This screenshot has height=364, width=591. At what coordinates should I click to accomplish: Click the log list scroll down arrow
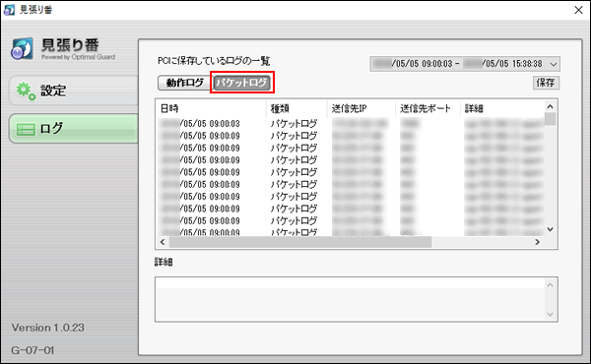[550, 229]
